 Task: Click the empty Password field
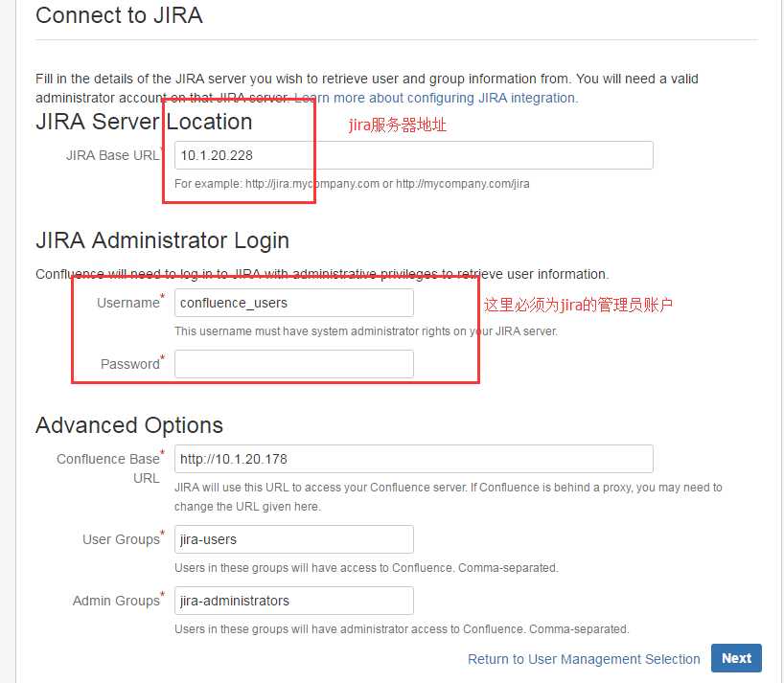[x=294, y=364]
